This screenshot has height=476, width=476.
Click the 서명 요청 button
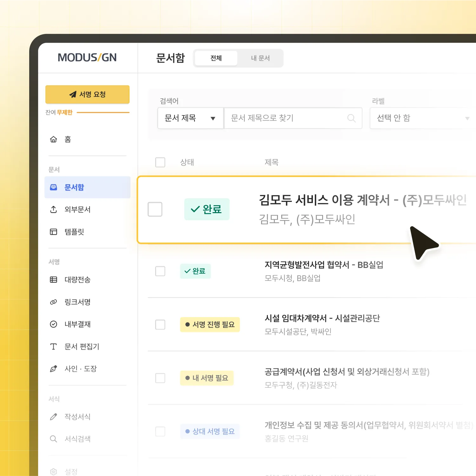[x=87, y=94]
